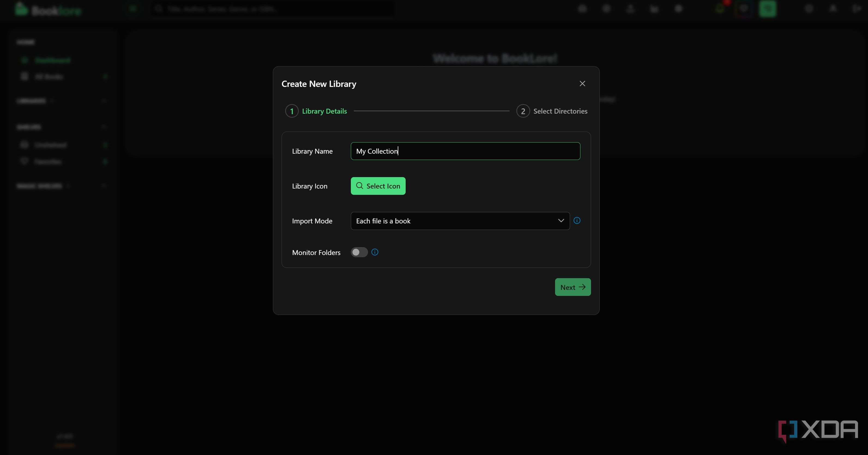Open the Import Mode dropdown
Screen dimensions: 868x455
[460, 221]
